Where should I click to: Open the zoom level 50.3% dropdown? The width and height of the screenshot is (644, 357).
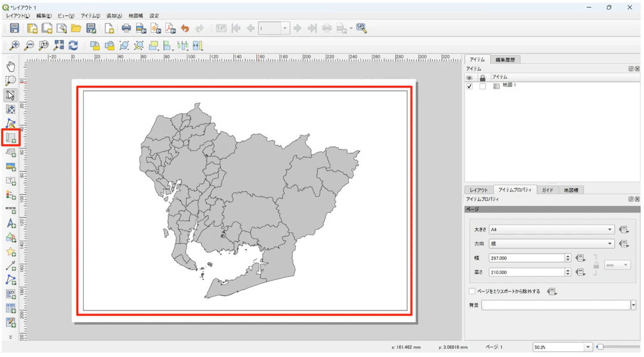[x=587, y=347]
